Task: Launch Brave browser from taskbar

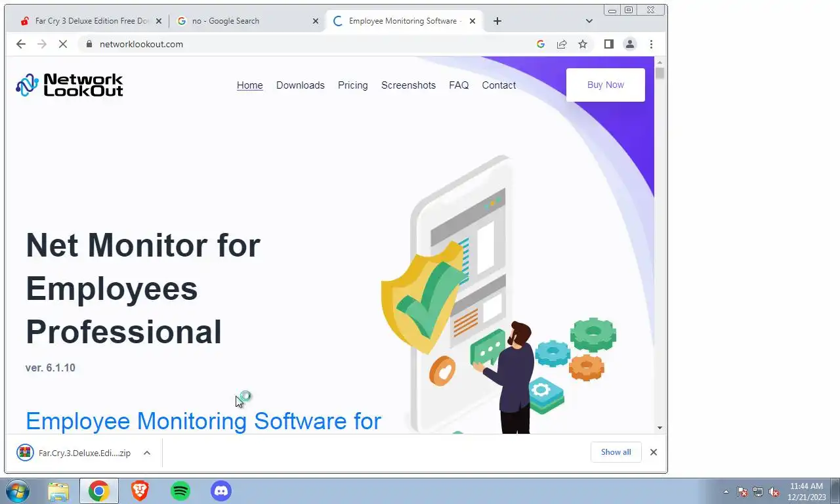Action: [x=140, y=491]
